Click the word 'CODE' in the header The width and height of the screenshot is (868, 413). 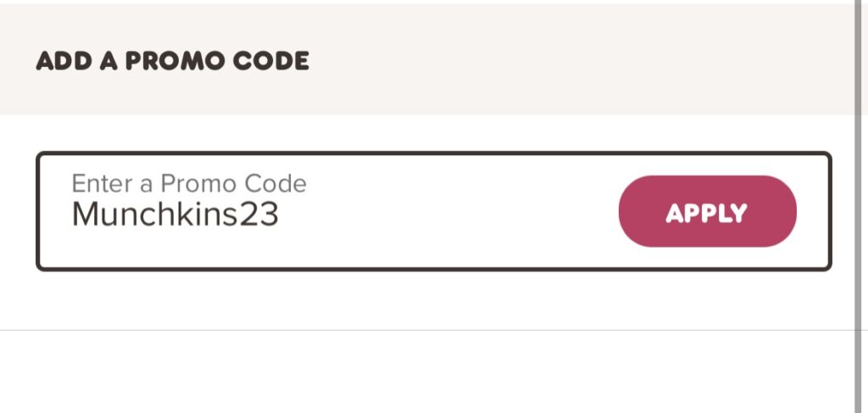click(x=270, y=61)
